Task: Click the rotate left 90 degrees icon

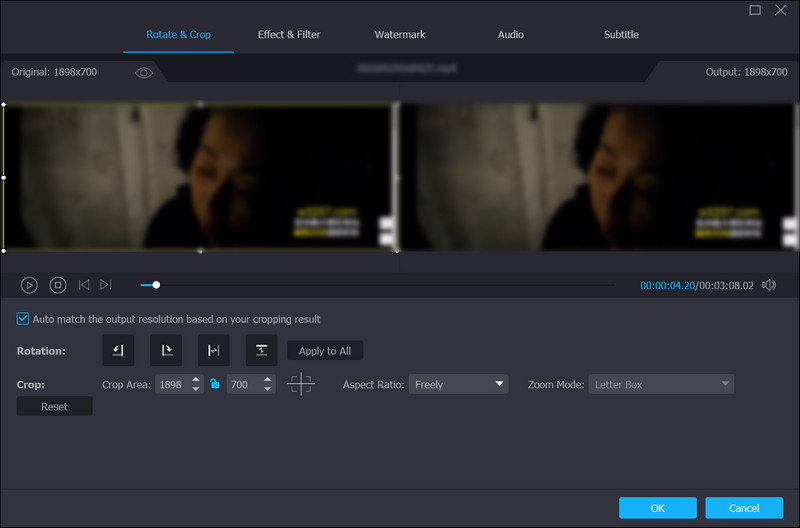Action: [x=118, y=350]
